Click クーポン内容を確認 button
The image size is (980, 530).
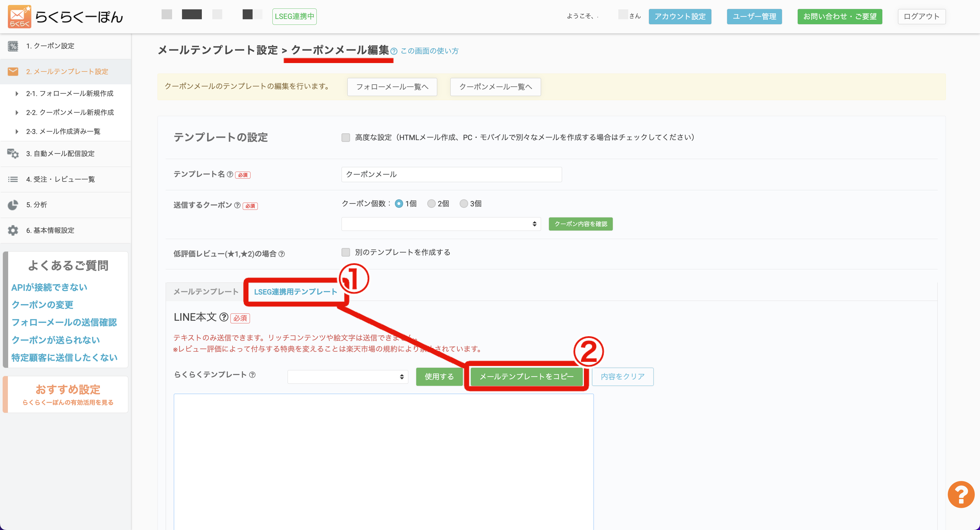click(x=580, y=224)
